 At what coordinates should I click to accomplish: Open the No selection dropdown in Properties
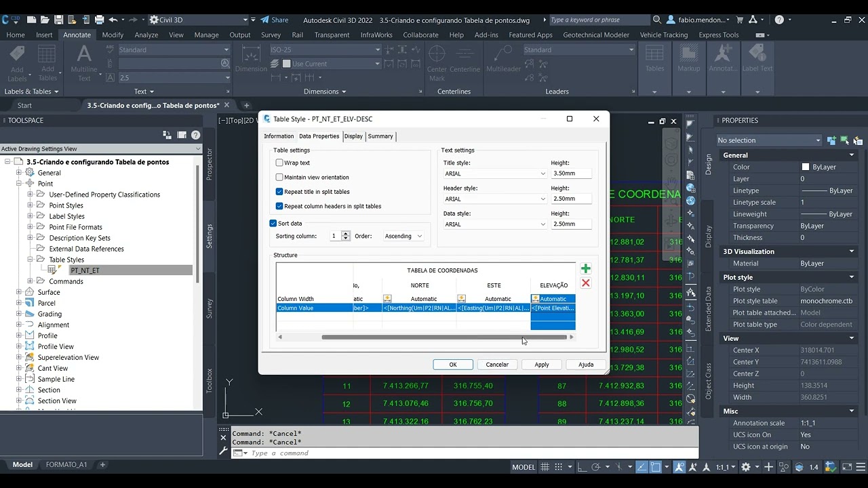coord(769,140)
